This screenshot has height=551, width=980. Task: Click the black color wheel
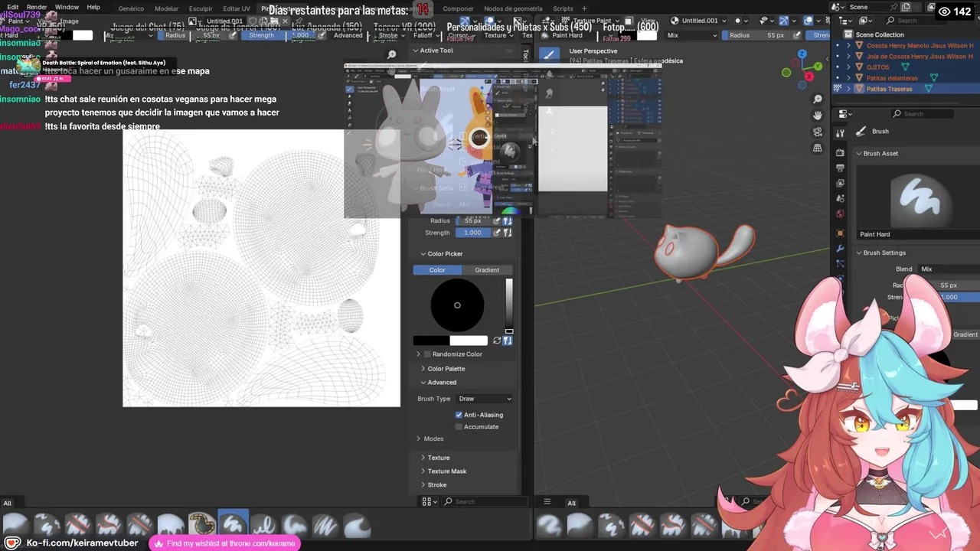[457, 305]
